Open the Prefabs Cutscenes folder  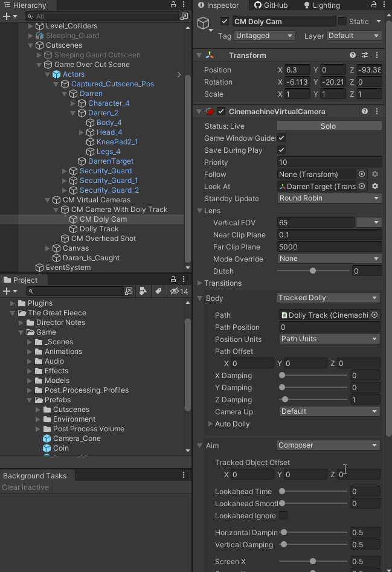coord(71,410)
